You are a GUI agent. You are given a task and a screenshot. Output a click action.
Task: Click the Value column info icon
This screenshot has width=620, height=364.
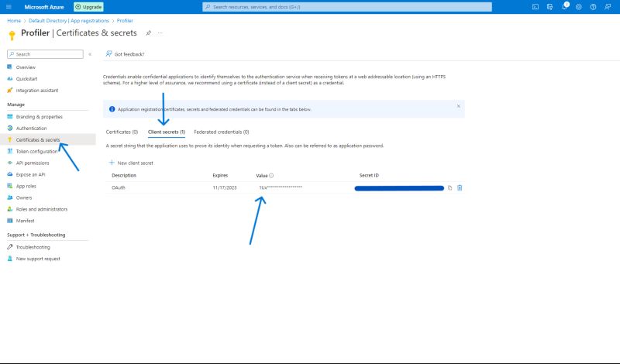pyautogui.click(x=271, y=176)
